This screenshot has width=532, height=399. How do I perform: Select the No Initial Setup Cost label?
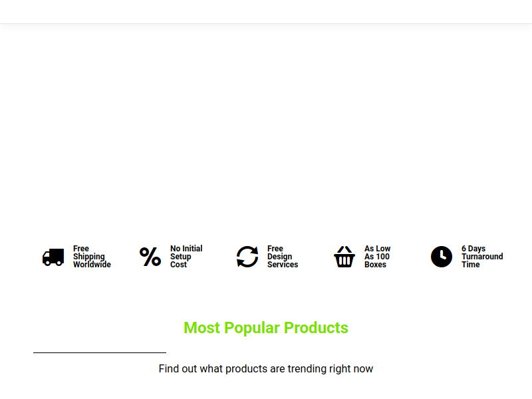[x=186, y=257]
